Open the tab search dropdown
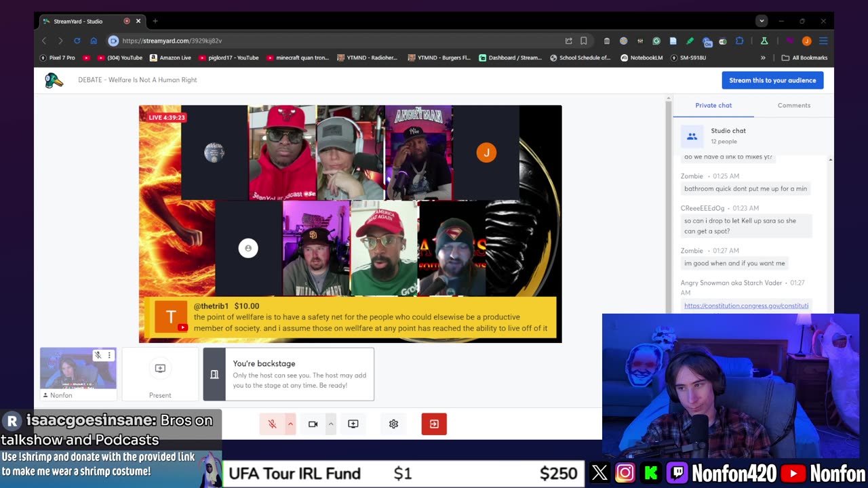This screenshot has width=868, height=488. (762, 21)
